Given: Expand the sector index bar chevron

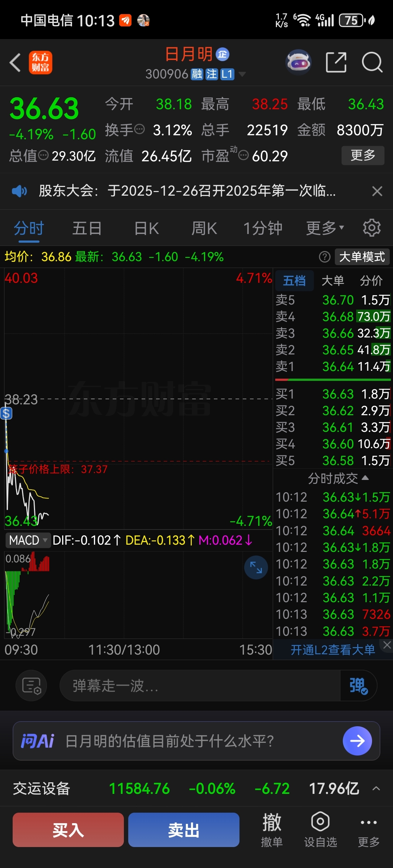Looking at the screenshot, I should click(376, 788).
